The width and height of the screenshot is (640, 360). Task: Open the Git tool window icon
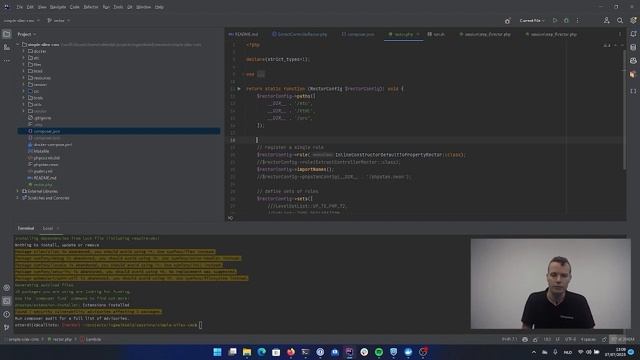point(7,327)
